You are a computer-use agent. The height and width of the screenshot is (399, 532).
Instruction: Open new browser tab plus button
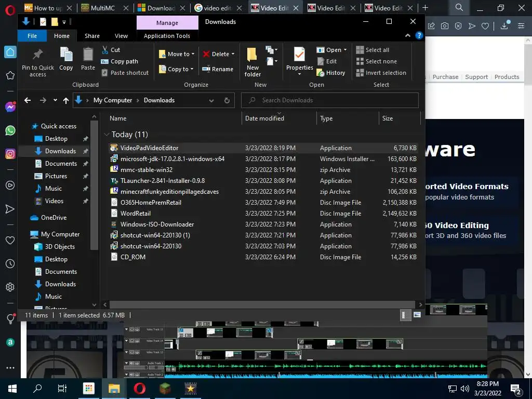(425, 8)
